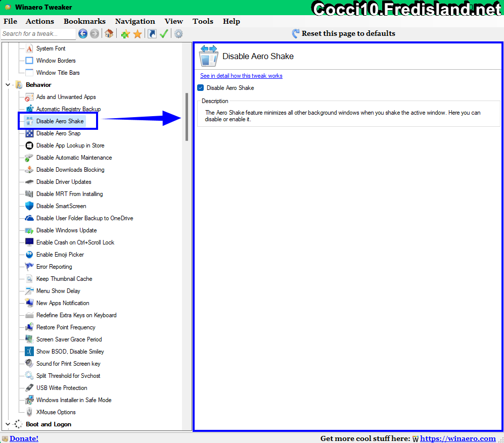The image size is (504, 443).
Task: Collapse the Behavior tree section
Action: click(x=8, y=85)
